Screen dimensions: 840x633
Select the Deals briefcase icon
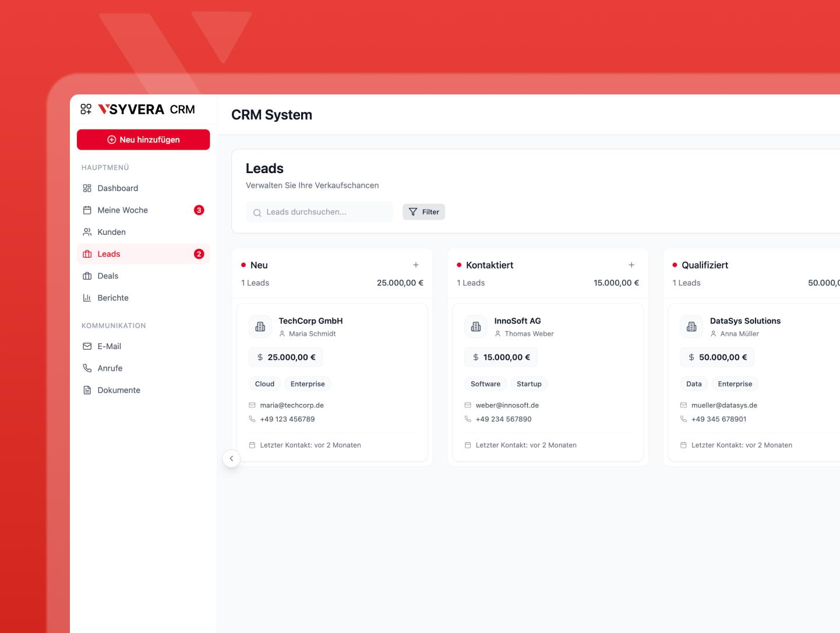click(x=86, y=276)
